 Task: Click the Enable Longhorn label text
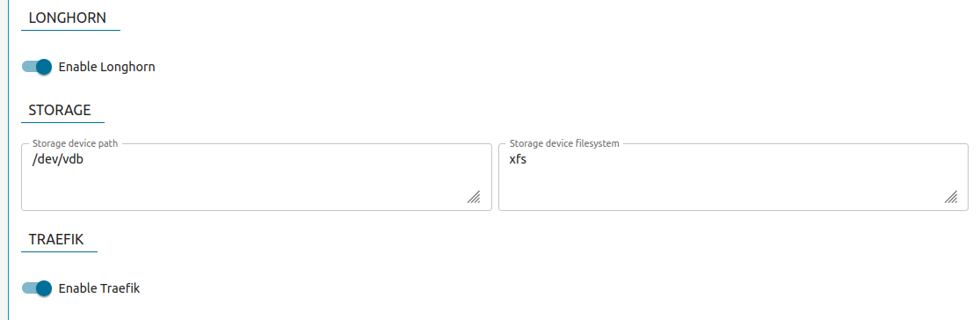coord(107,67)
